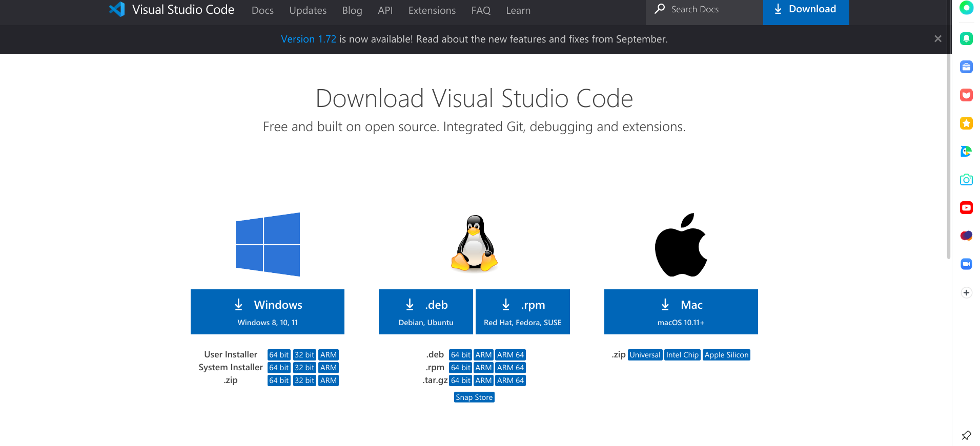Select Mac .zip Universal
This screenshot has height=446, width=980.
(645, 355)
